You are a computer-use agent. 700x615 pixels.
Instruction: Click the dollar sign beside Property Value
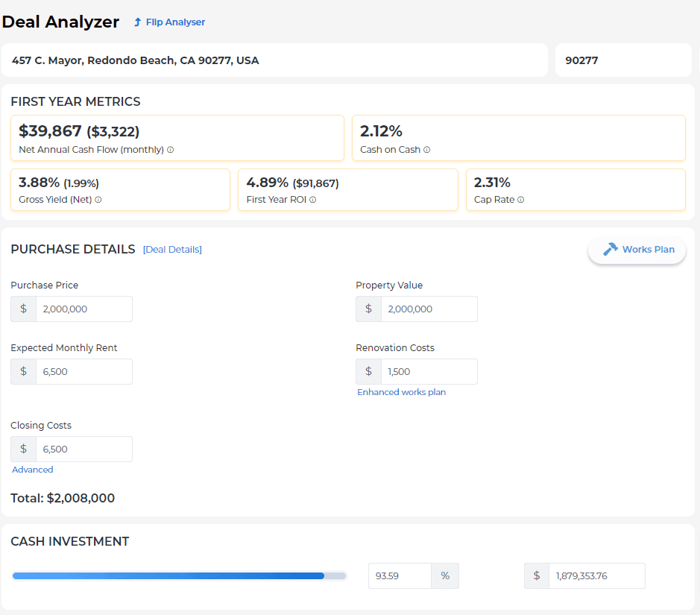pyautogui.click(x=369, y=309)
